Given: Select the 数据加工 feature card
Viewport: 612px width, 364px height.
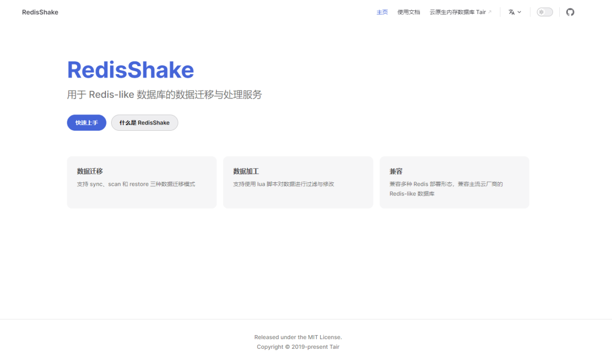Looking at the screenshot, I should pos(298,182).
